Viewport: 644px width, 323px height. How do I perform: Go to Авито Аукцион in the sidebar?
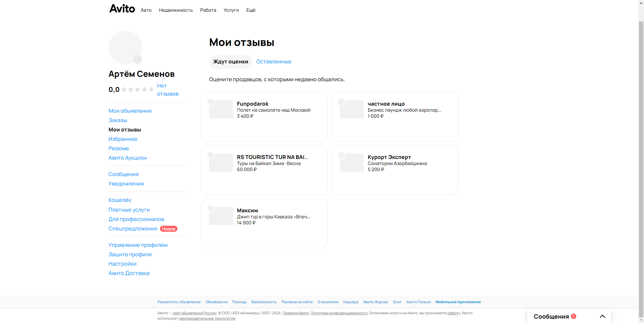[x=128, y=158]
